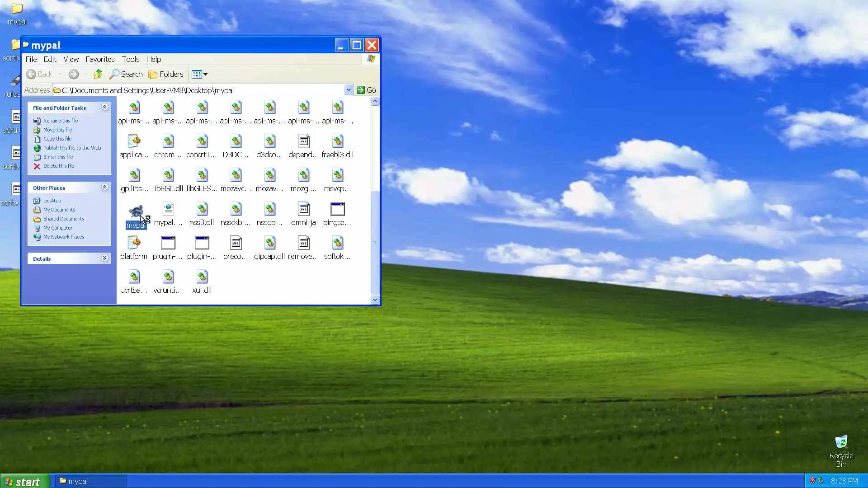
Task: Open the Views dropdown button
Action: coord(199,74)
